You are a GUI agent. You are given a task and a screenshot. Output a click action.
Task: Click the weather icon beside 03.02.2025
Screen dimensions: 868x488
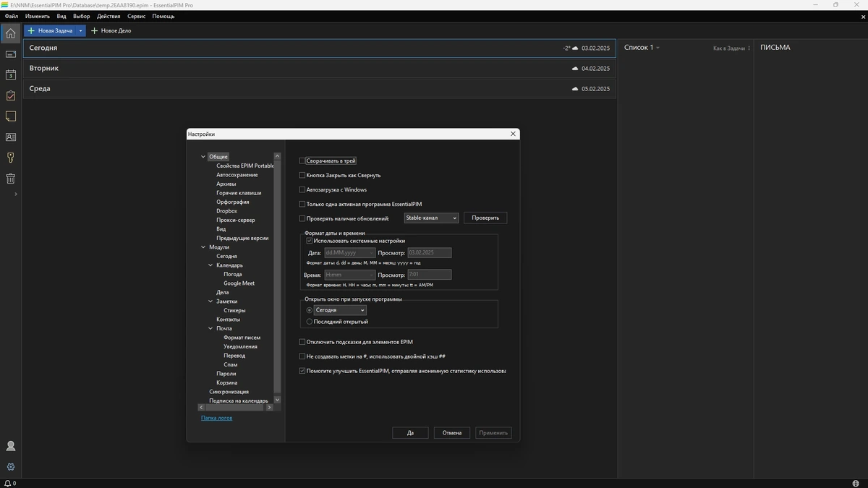coord(575,48)
